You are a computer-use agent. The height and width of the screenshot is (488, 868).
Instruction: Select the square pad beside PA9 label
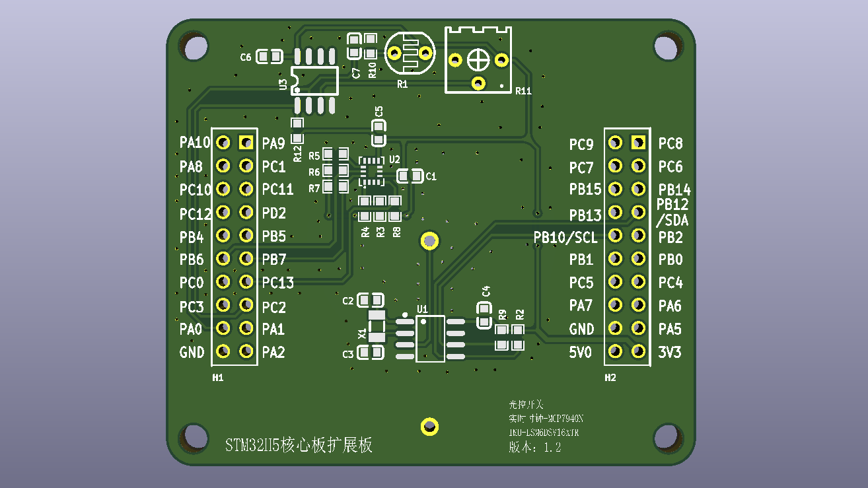pos(246,143)
